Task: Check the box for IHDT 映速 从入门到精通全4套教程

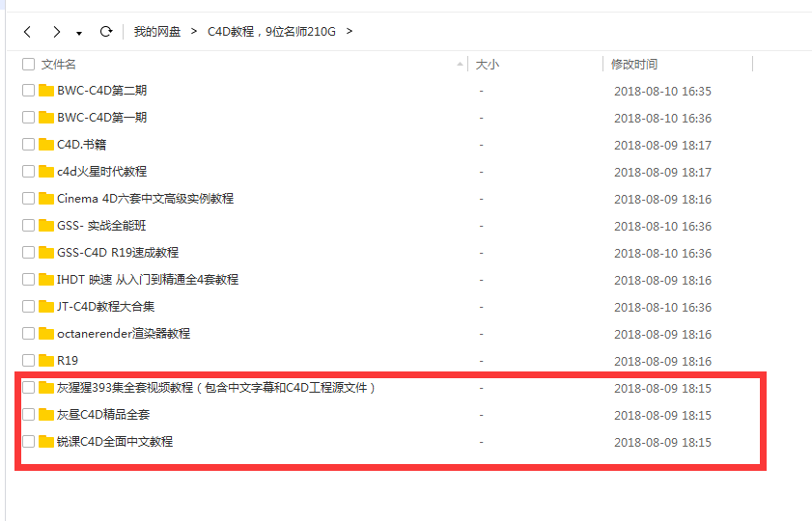Action: 28,280
